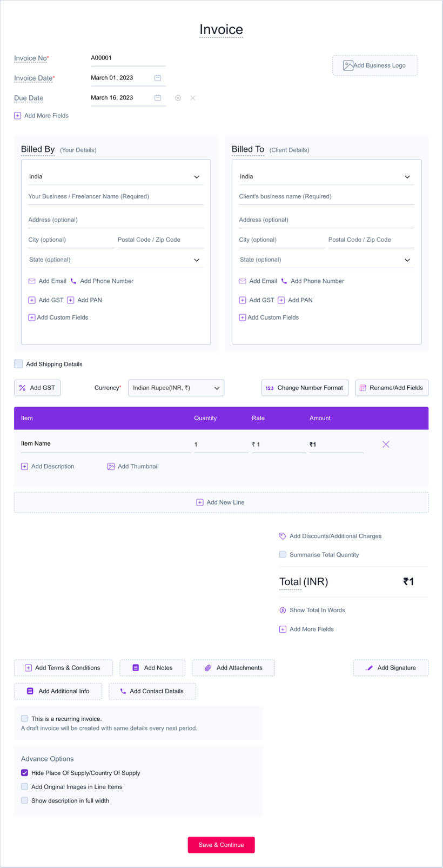Delete the line item using the X icon

(386, 445)
